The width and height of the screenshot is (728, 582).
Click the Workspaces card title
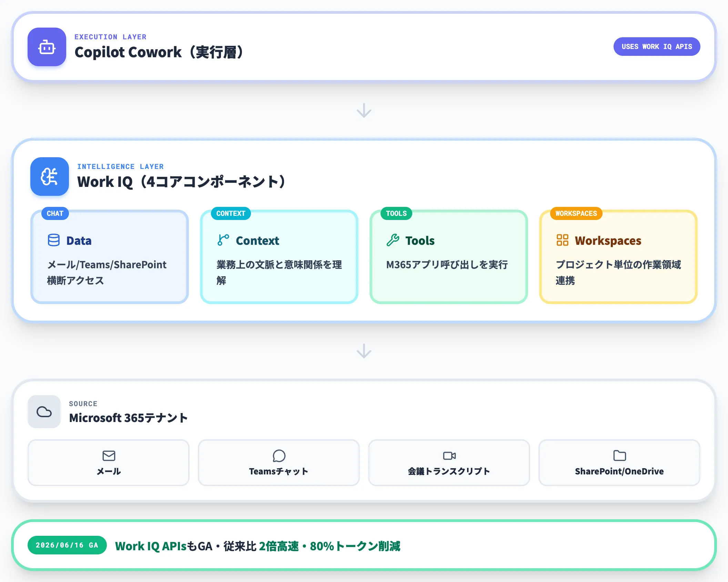[608, 241]
